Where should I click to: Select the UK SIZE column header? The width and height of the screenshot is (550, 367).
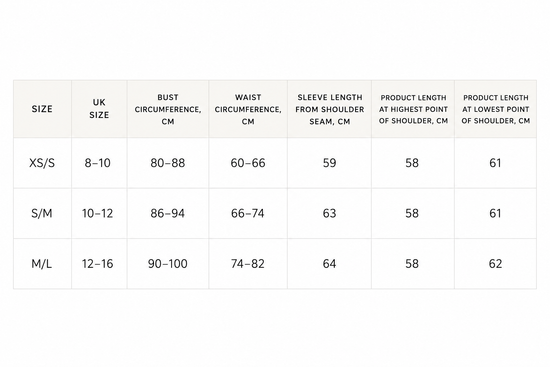99,109
